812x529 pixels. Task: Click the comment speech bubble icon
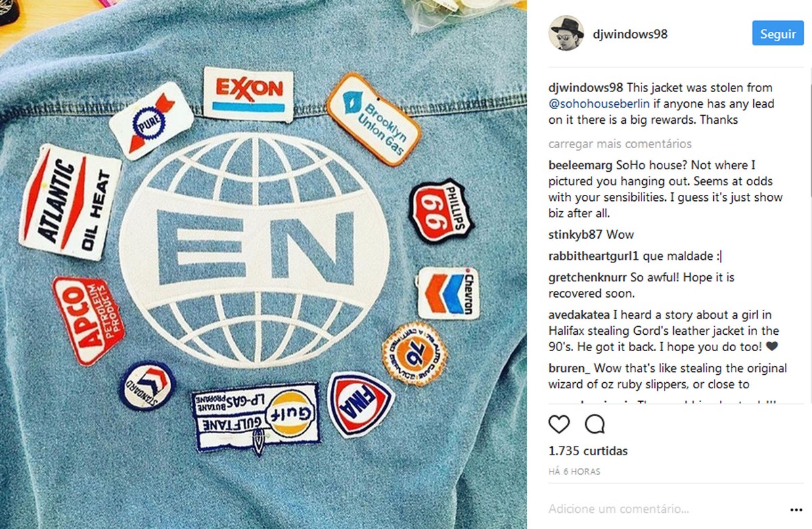point(594,424)
